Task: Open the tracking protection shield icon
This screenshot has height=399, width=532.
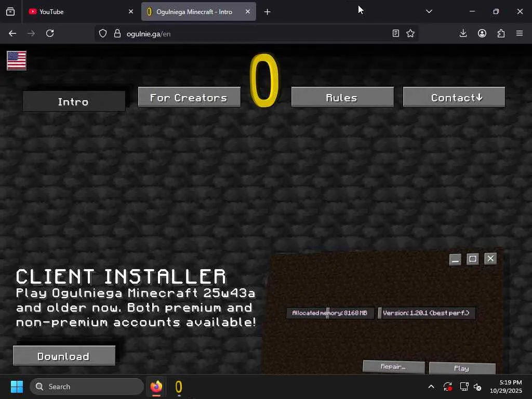Action: pyautogui.click(x=103, y=33)
